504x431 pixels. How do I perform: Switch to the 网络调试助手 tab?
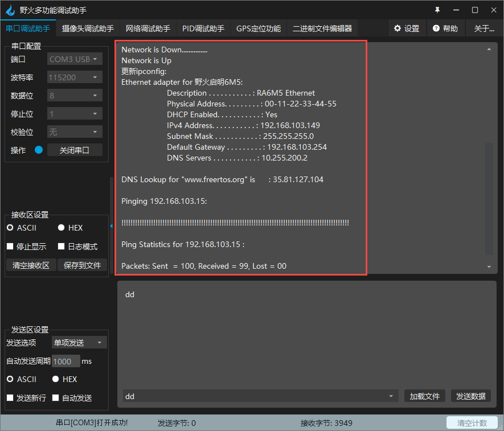148,28
